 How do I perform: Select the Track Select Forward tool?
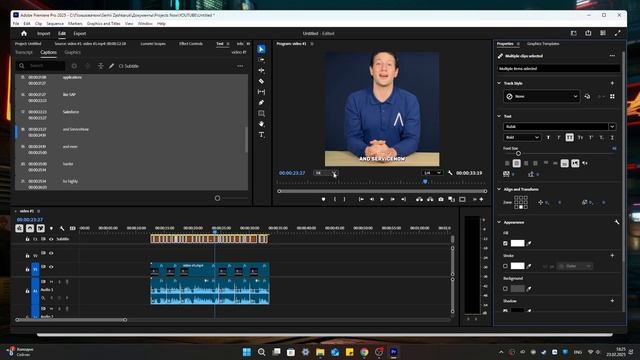coord(262,60)
